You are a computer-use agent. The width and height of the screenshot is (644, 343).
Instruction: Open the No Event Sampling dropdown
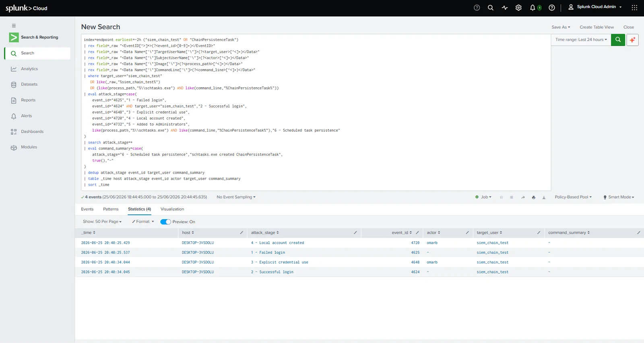click(236, 197)
